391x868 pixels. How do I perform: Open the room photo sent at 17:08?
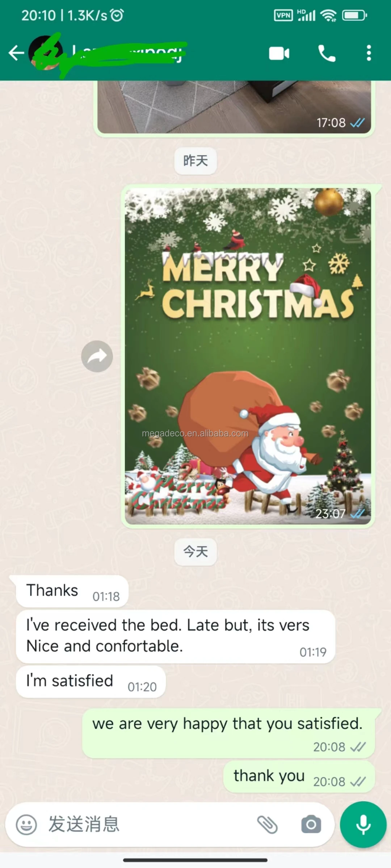234,107
